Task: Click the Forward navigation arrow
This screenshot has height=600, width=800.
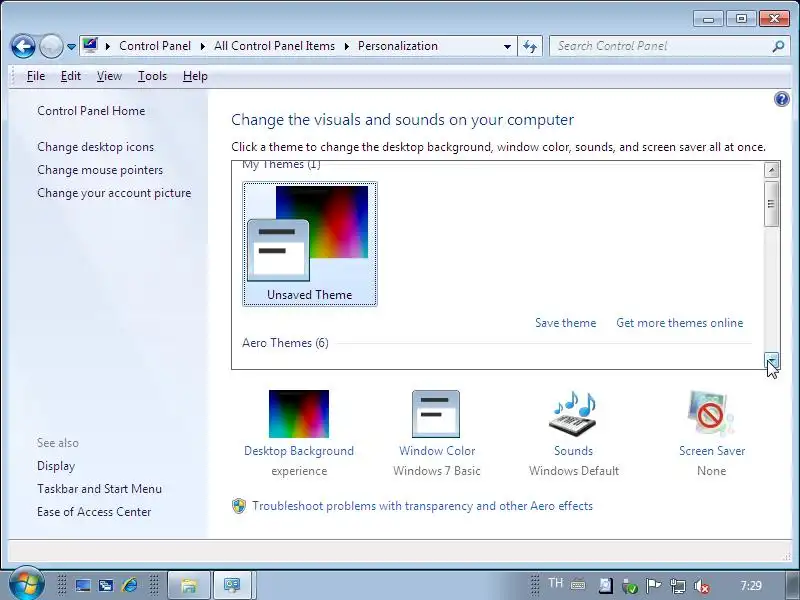Action: pos(51,46)
